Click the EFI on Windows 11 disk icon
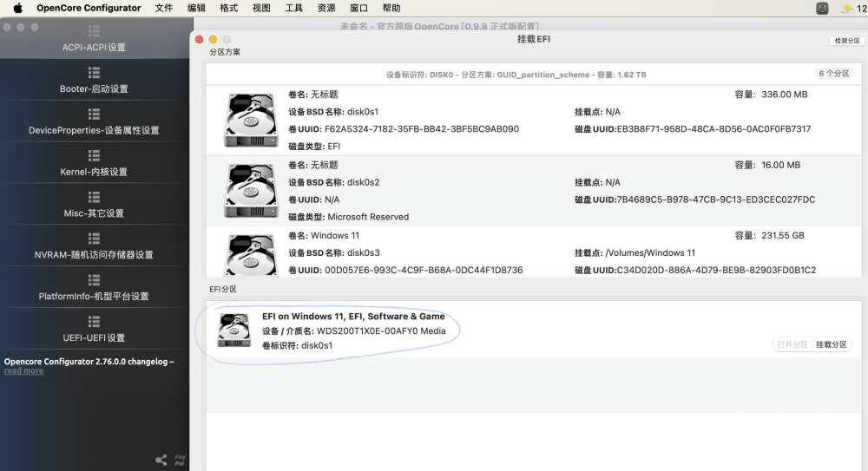Image resolution: width=868 pixels, height=471 pixels. 233,330
